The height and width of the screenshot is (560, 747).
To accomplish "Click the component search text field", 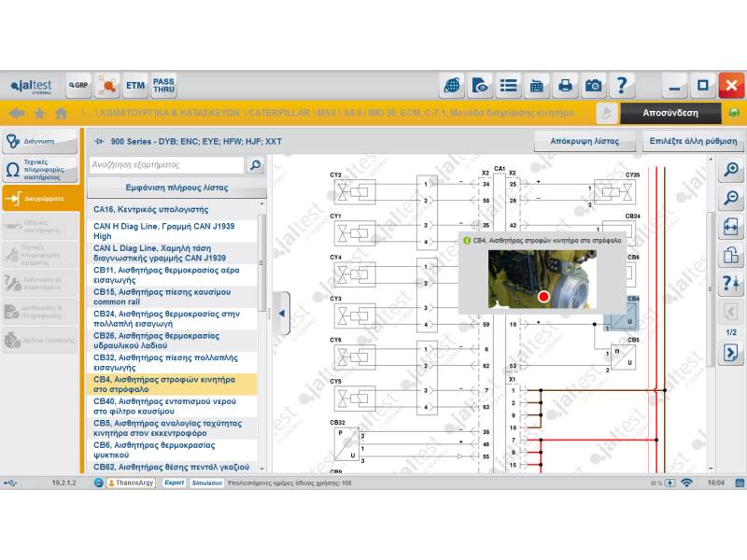I will (x=166, y=165).
